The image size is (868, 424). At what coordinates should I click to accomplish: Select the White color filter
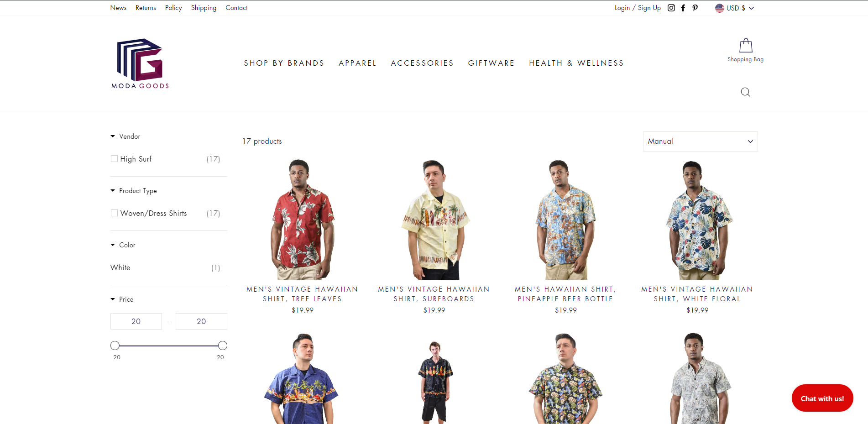(120, 267)
